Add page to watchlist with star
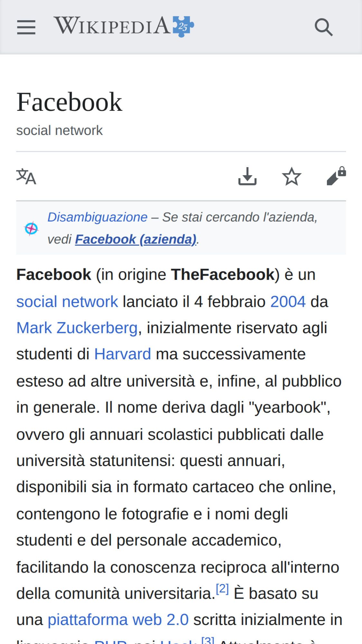 pos(292,176)
